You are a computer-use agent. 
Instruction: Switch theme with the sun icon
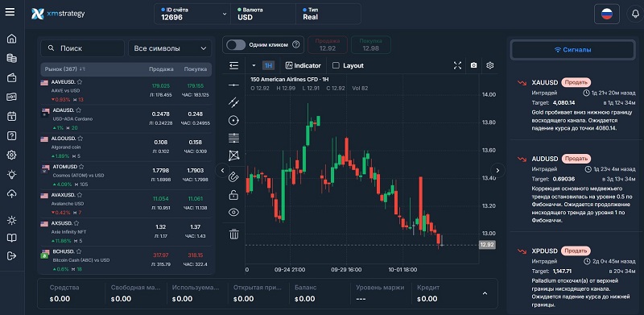[x=12, y=221]
